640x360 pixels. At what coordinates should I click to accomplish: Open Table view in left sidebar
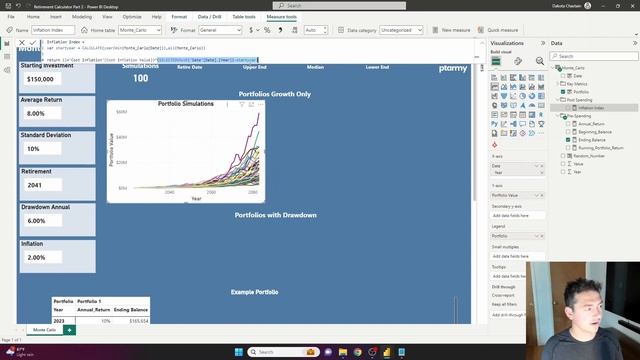(7, 57)
